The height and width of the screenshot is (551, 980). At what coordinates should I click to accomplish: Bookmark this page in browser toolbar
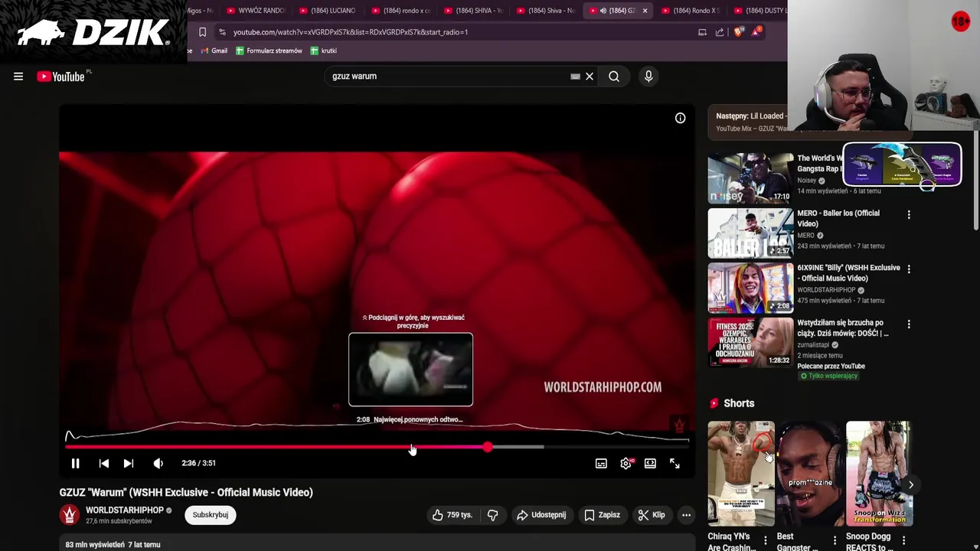202,32
